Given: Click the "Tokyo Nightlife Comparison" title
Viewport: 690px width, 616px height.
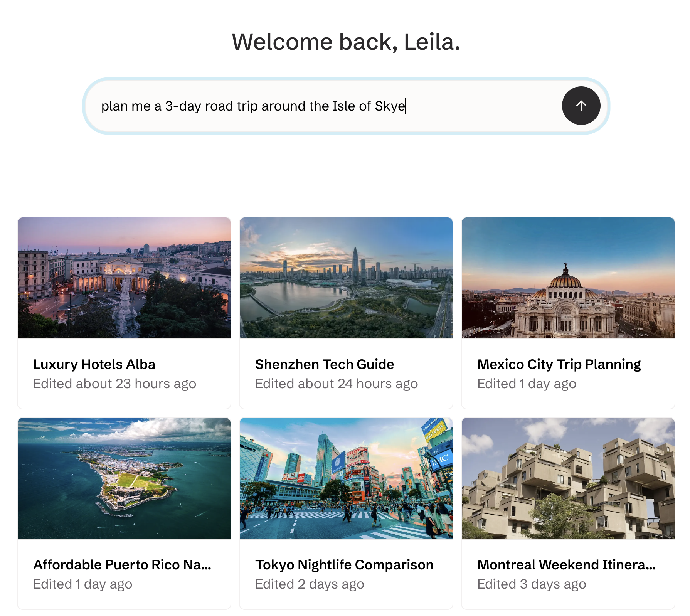Looking at the screenshot, I should [x=344, y=565].
